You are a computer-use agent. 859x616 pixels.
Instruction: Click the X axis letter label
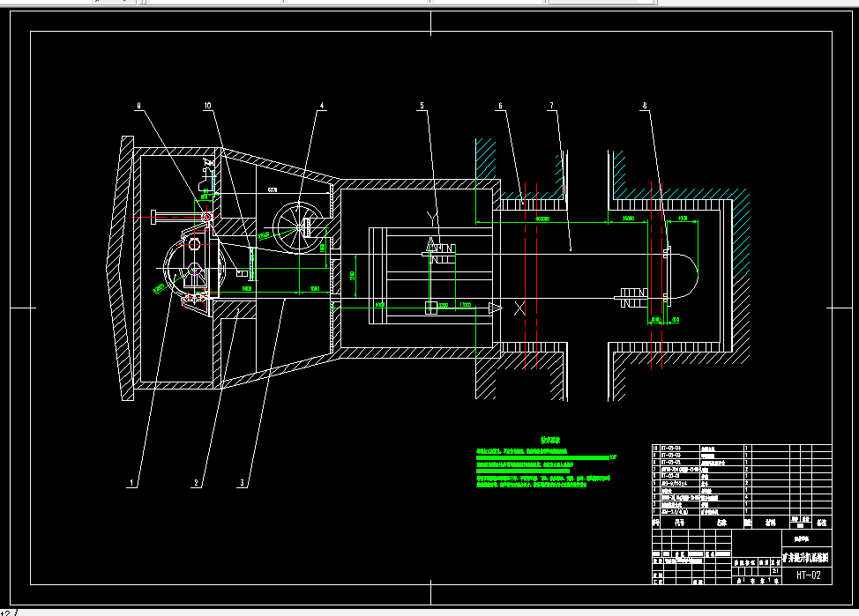click(519, 308)
